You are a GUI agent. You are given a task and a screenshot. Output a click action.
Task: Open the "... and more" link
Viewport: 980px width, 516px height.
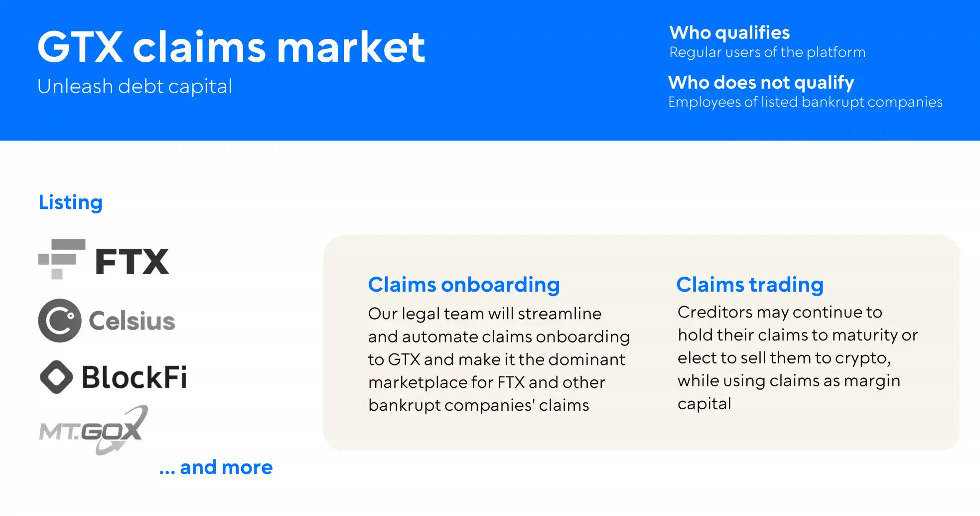click(x=216, y=467)
